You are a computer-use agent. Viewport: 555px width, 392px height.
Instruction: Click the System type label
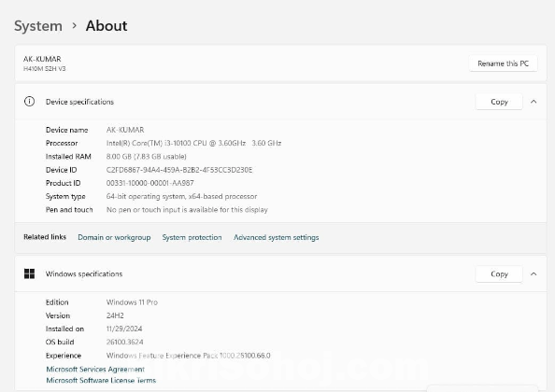tap(65, 196)
